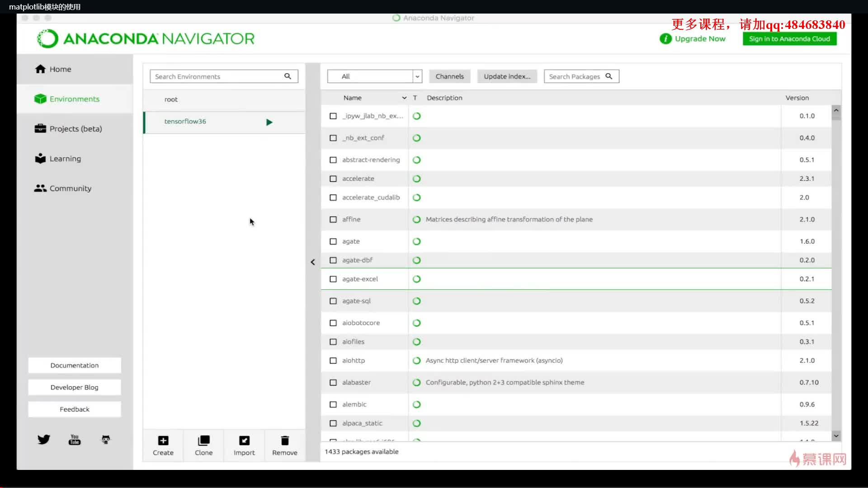Click the Channels button
Viewport: 868px width, 488px height.
450,76
